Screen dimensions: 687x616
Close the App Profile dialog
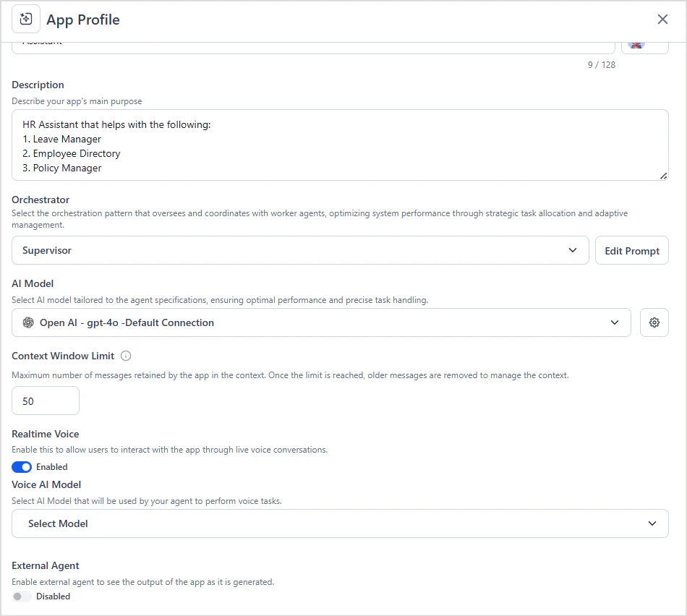[662, 19]
